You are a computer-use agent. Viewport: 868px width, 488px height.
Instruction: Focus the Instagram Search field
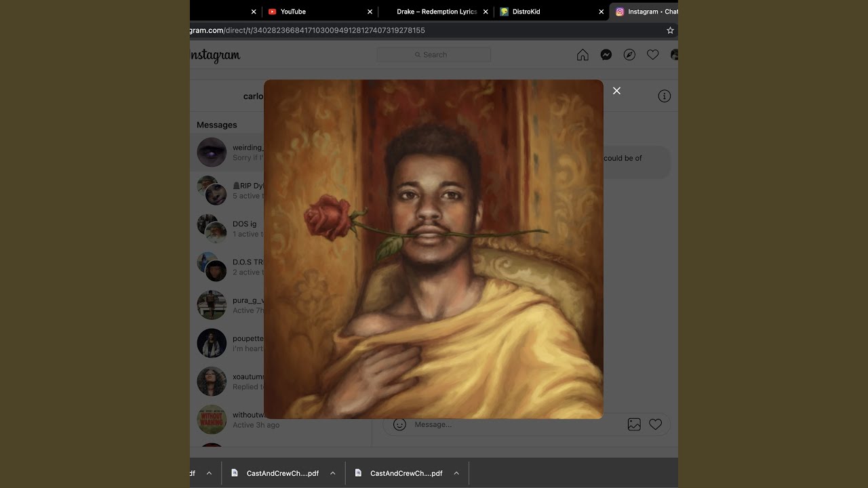coord(434,55)
